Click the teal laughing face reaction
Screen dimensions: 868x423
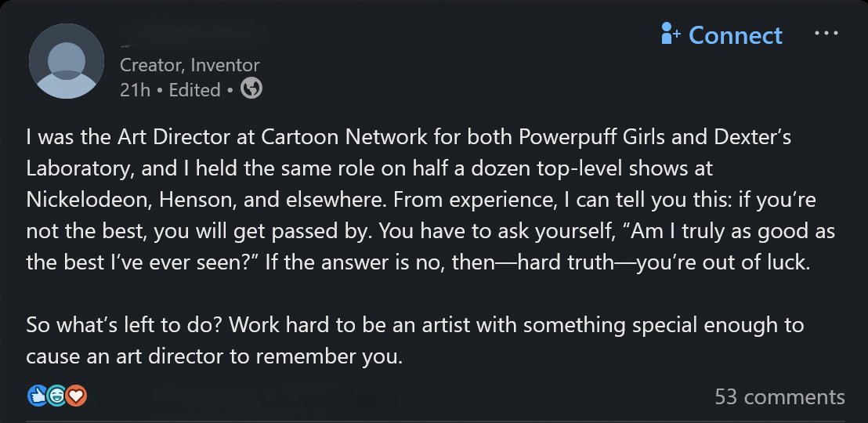[56, 396]
